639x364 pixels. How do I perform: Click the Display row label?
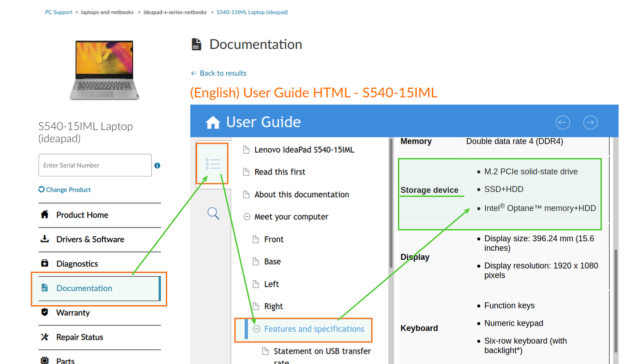pyautogui.click(x=415, y=257)
